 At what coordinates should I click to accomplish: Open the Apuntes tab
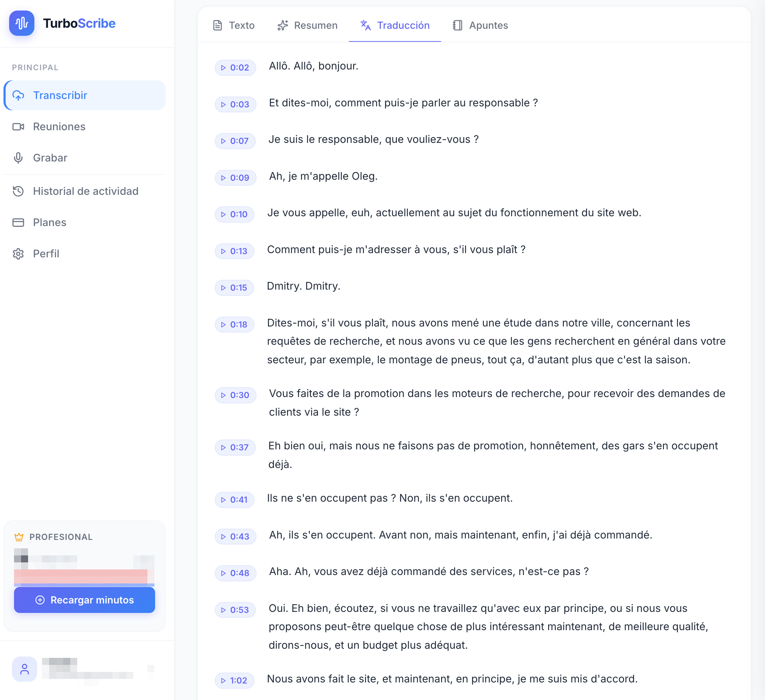480,25
